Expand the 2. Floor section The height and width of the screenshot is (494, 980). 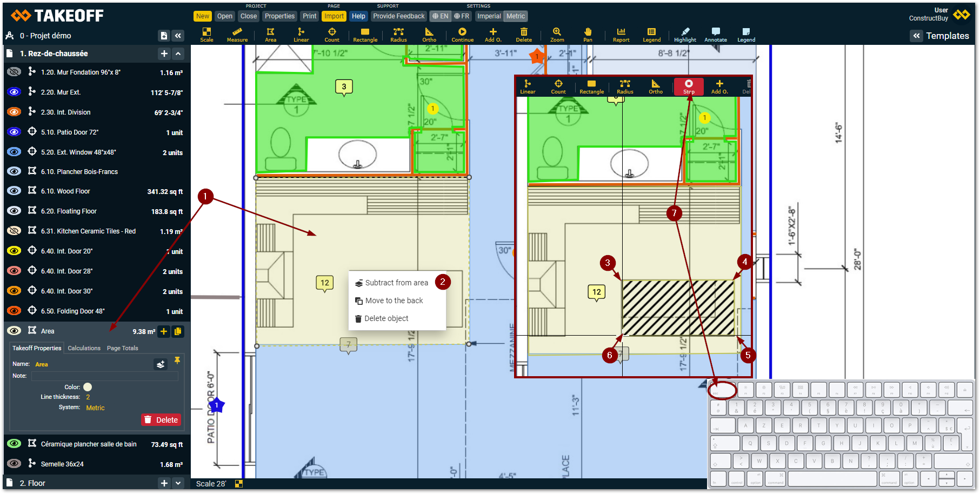(x=178, y=483)
